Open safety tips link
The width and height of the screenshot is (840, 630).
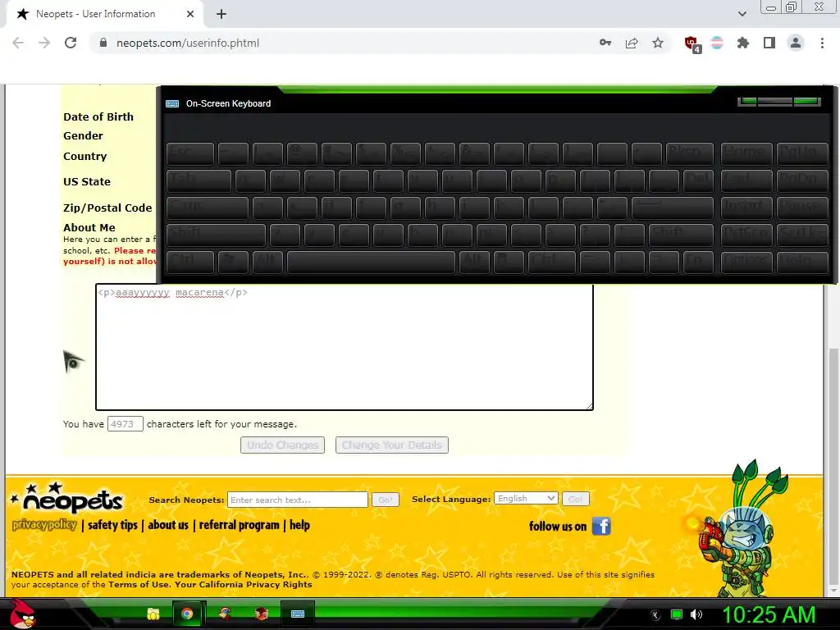coord(112,525)
